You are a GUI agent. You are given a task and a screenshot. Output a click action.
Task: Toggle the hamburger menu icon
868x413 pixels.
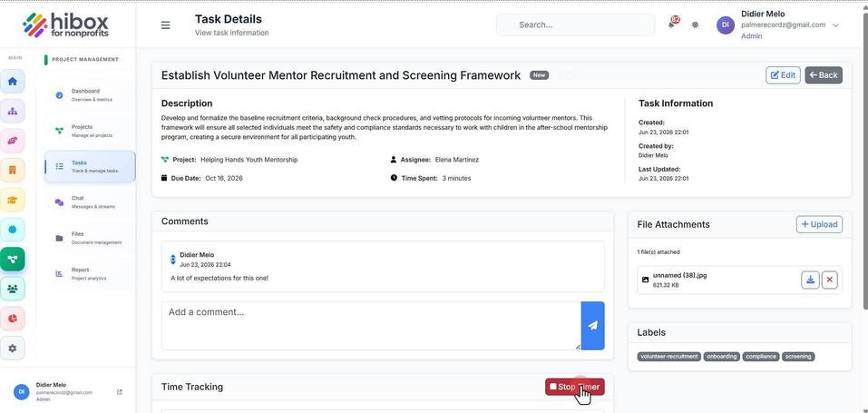[x=165, y=25]
